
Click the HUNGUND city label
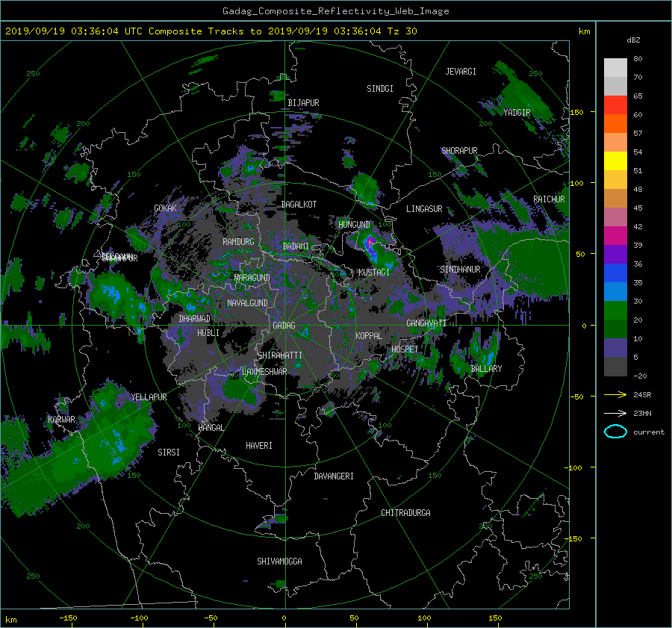tap(354, 224)
